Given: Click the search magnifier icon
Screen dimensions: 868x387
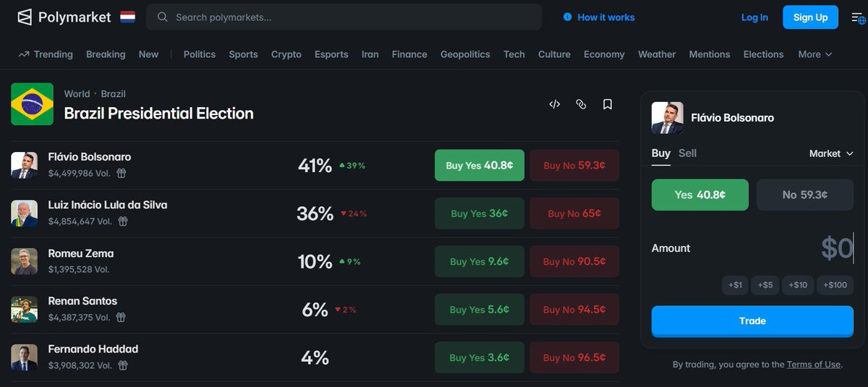Looking at the screenshot, I should pos(163,17).
